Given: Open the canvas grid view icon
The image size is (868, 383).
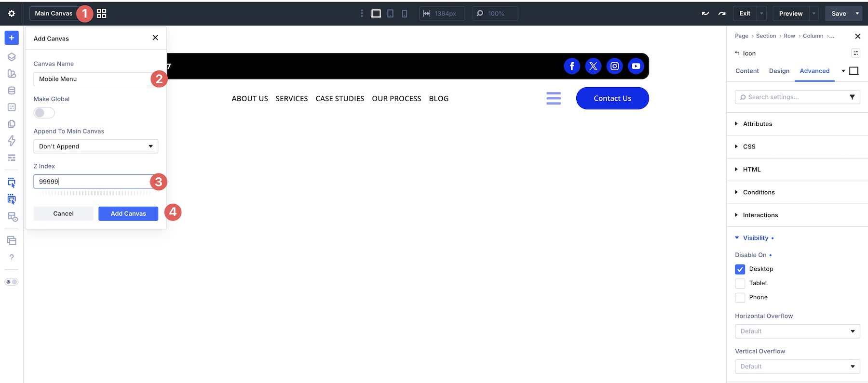Looking at the screenshot, I should [x=101, y=13].
